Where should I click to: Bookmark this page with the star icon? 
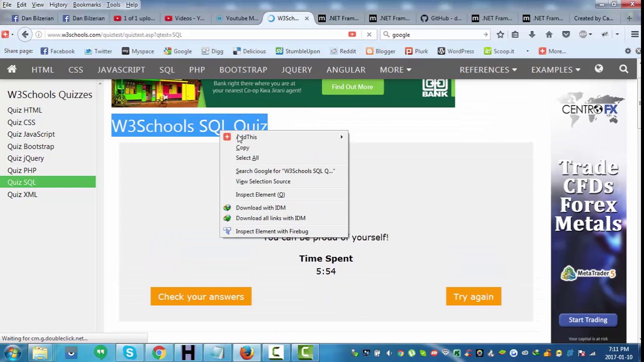(500, 35)
